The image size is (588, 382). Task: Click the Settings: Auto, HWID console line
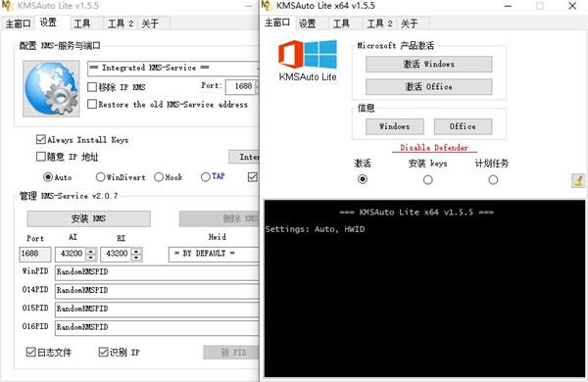click(x=315, y=229)
